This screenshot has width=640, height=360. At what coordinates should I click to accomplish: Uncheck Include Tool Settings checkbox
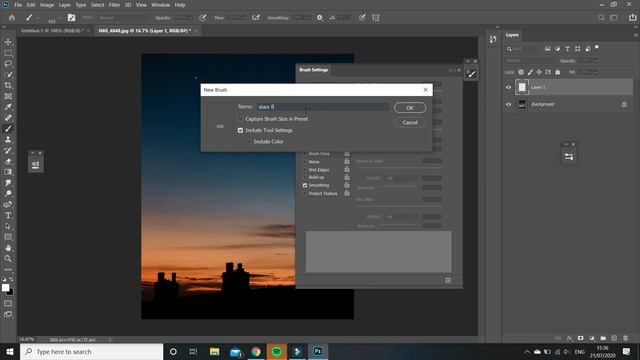[x=240, y=130]
